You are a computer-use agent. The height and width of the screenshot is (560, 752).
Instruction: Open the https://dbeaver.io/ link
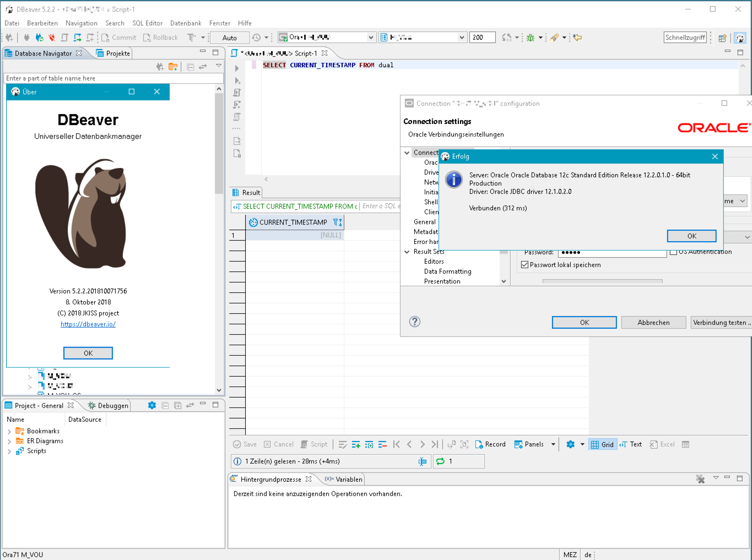(x=88, y=324)
